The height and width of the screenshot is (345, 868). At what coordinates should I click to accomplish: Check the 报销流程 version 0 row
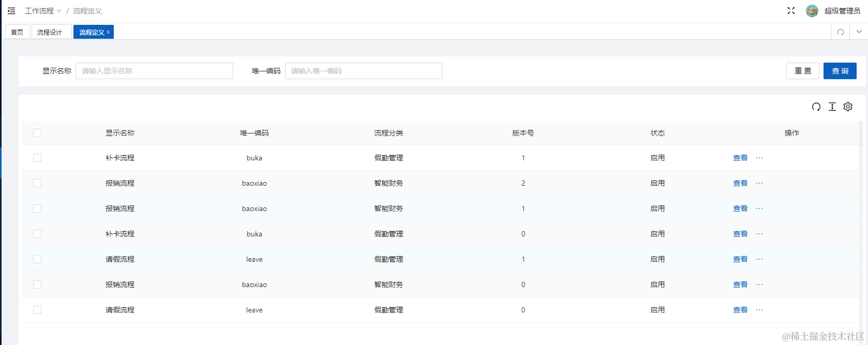(x=37, y=284)
